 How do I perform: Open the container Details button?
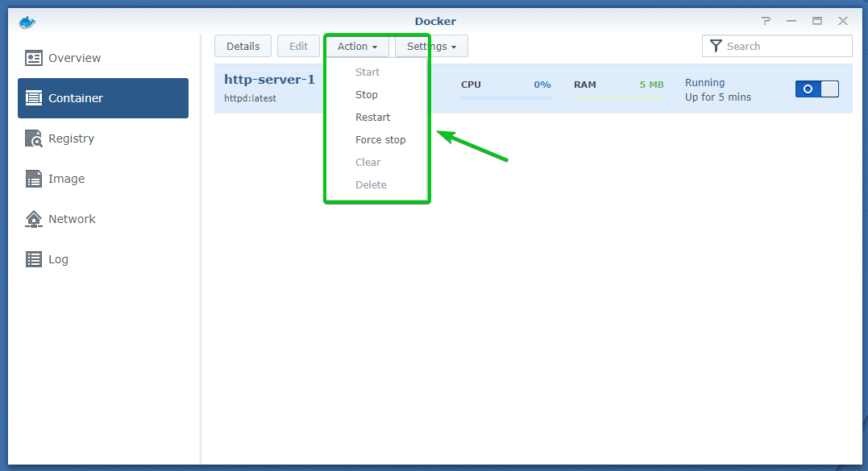click(243, 47)
